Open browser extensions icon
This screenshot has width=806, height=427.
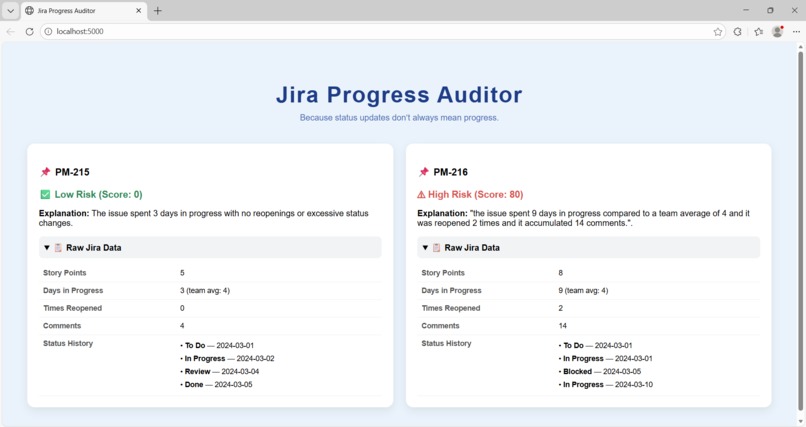tap(738, 32)
